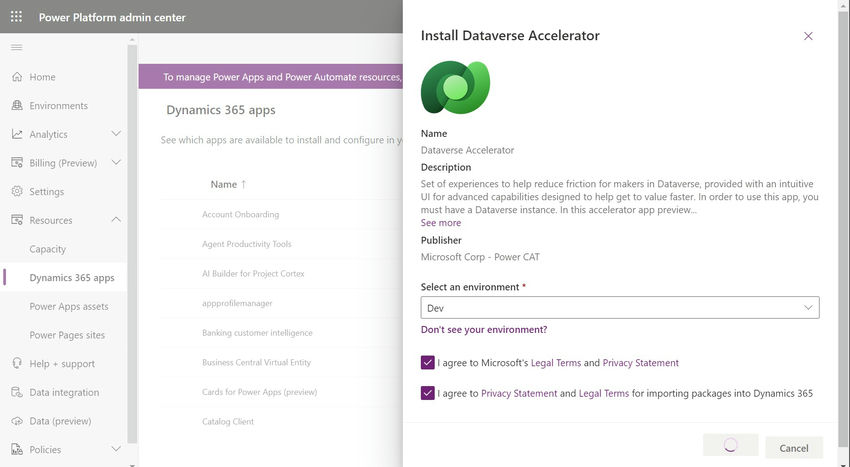Click the Policies icon in sidebar
850x467 pixels.
click(17, 450)
